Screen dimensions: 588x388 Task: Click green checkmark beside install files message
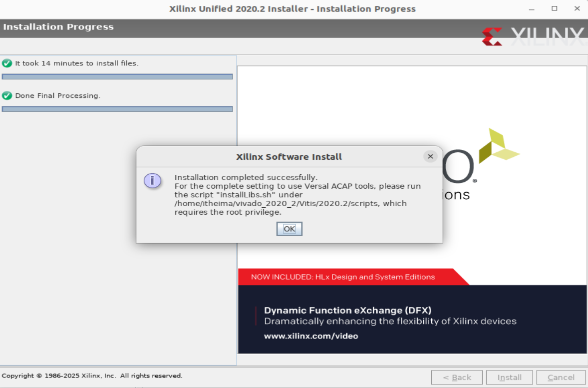[7, 63]
